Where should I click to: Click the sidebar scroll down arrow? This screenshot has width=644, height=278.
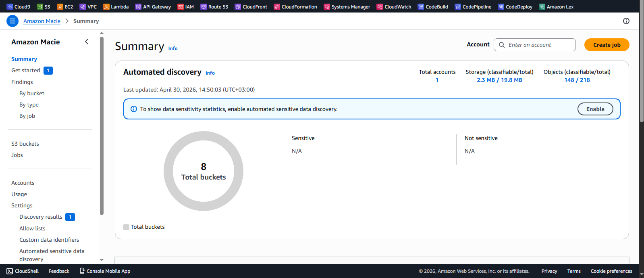[102, 260]
